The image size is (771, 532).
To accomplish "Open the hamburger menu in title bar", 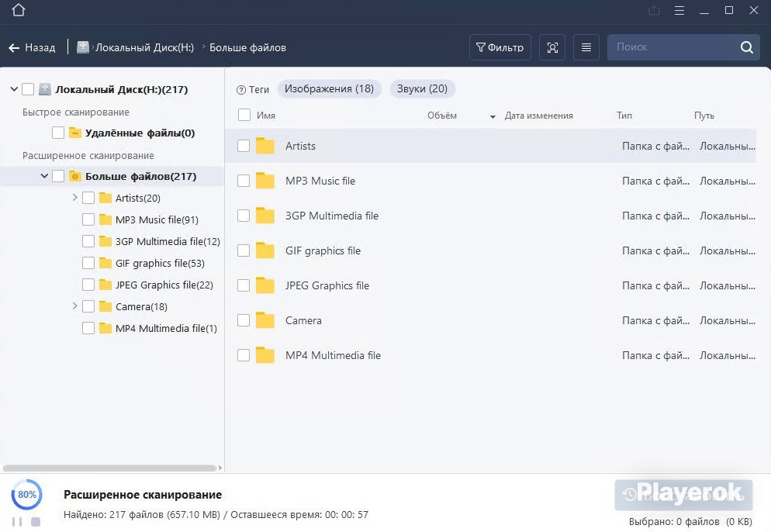I will click(x=679, y=10).
